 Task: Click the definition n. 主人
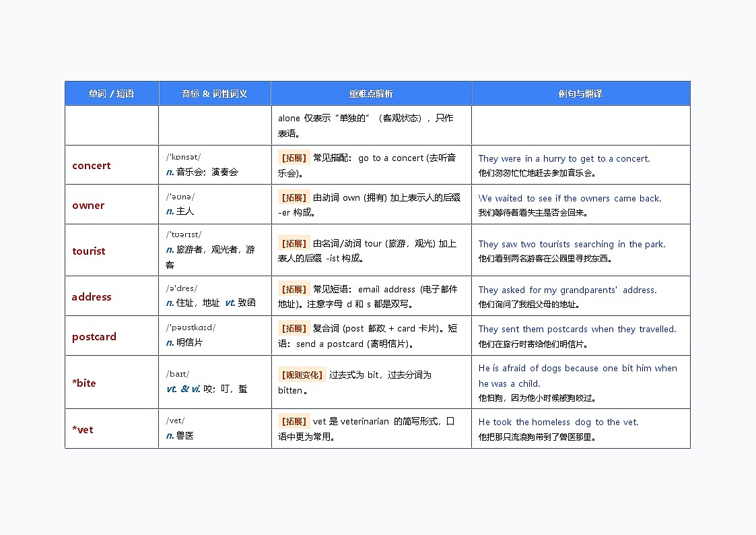point(180,212)
